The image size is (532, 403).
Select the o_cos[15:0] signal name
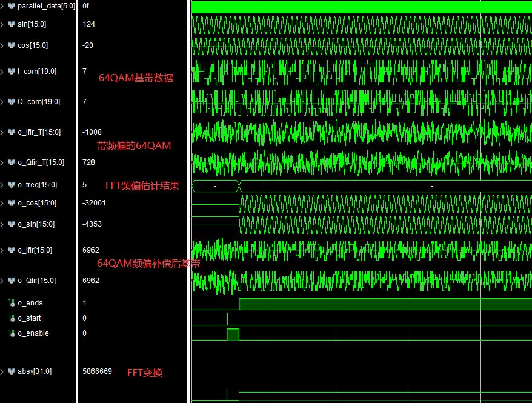[x=37, y=203]
